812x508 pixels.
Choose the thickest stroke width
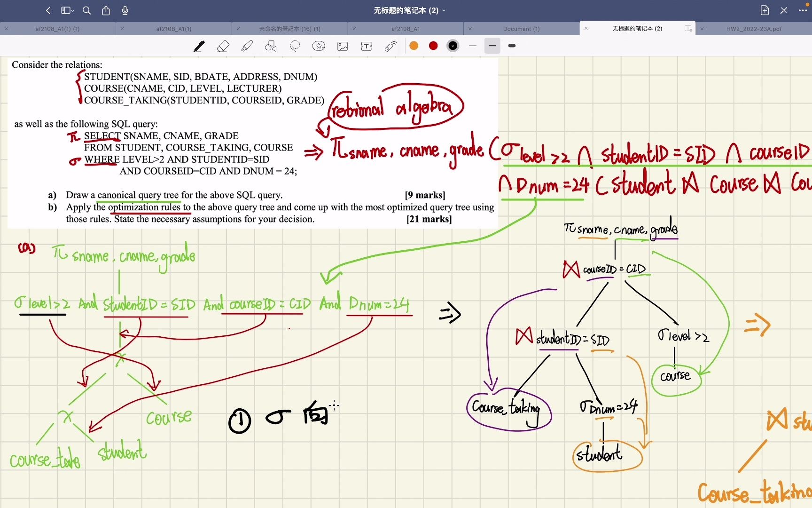512,46
